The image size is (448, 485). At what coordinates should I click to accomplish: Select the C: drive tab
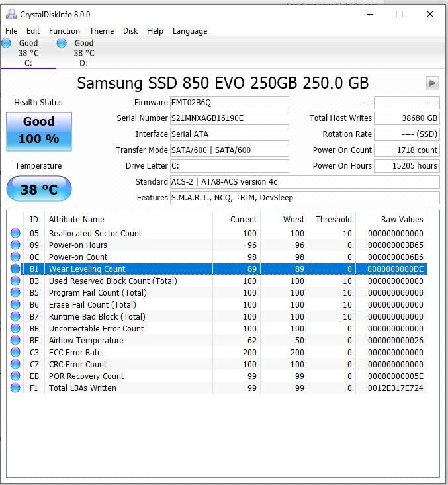point(28,53)
